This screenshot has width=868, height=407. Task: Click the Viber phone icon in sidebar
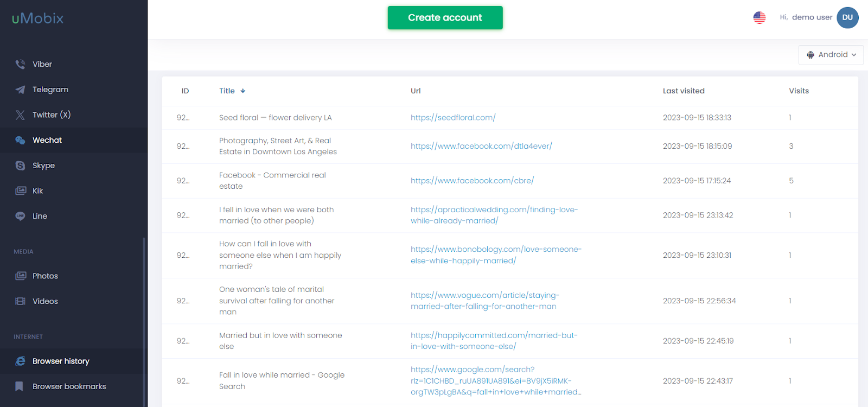click(x=20, y=64)
